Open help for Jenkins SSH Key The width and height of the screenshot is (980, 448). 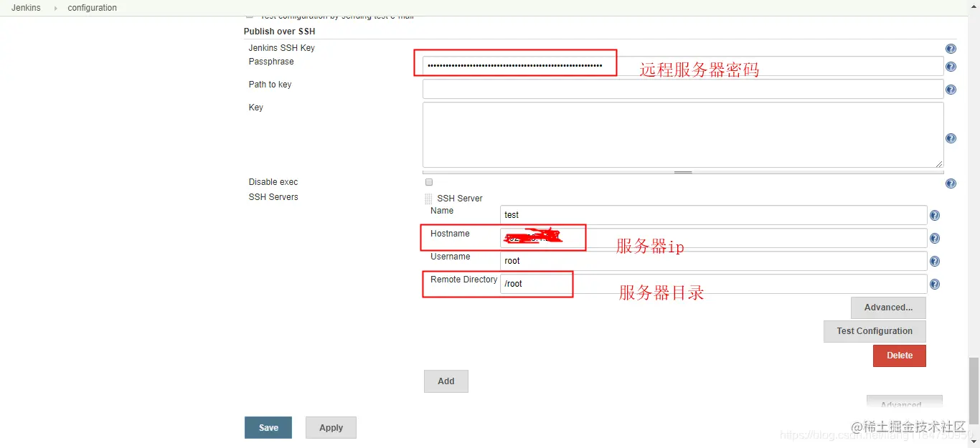pyautogui.click(x=951, y=49)
